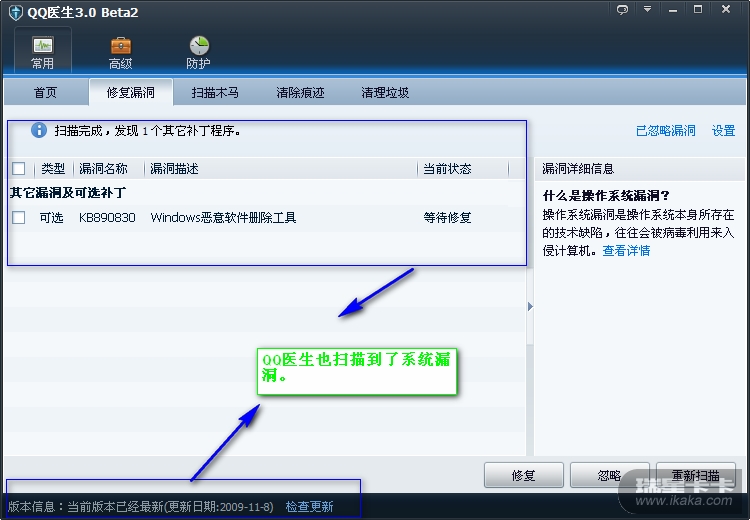This screenshot has width=750, height=520.
Task: Click the 检查更新 link
Action: [x=309, y=507]
